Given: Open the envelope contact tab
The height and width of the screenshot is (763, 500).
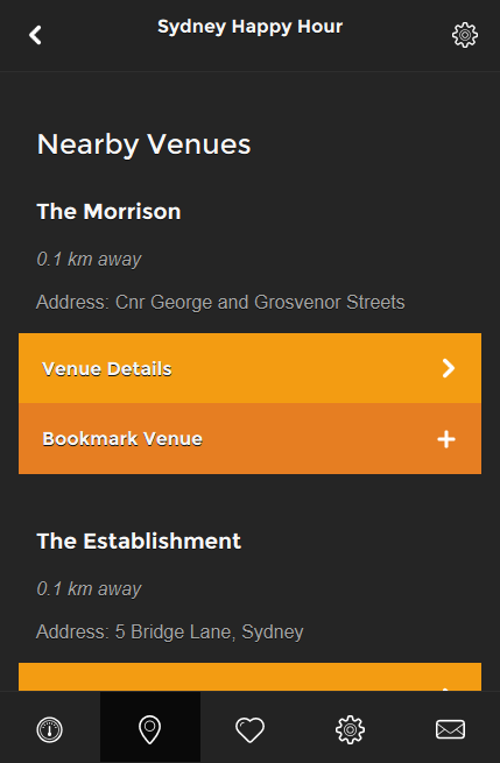Looking at the screenshot, I should click(450, 729).
